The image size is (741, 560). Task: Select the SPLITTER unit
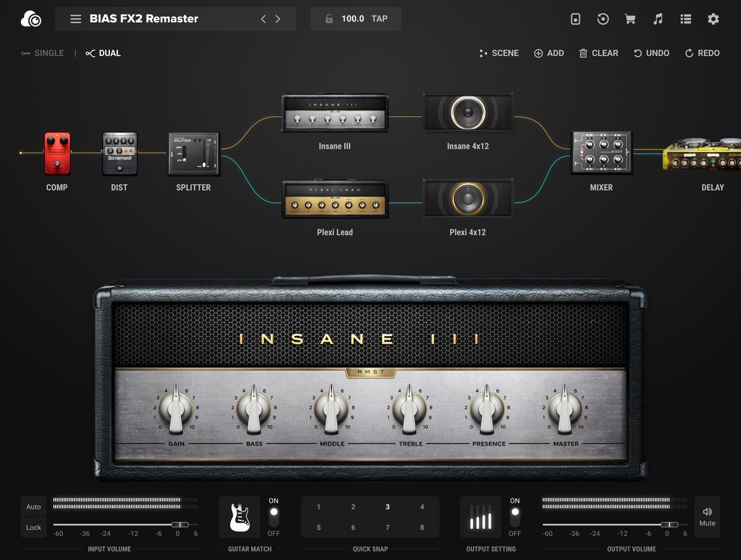point(194,153)
